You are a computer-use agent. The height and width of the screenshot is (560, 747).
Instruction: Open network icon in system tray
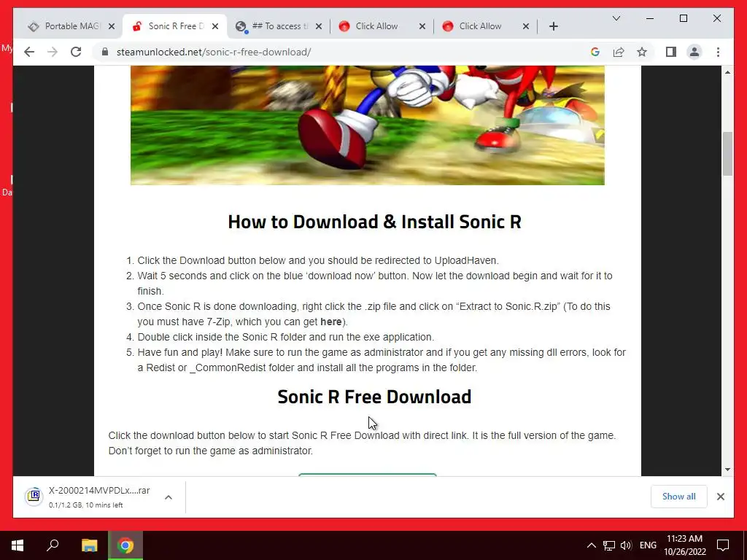tap(609, 545)
